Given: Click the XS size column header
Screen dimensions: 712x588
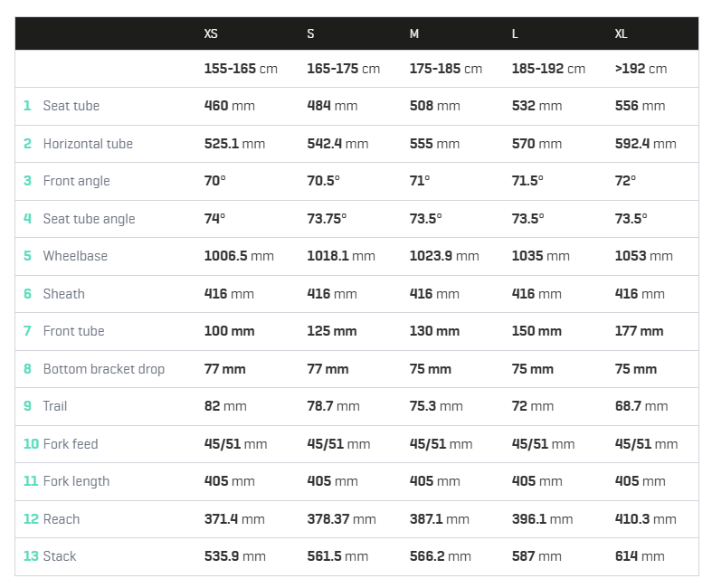Looking at the screenshot, I should coord(211,33).
